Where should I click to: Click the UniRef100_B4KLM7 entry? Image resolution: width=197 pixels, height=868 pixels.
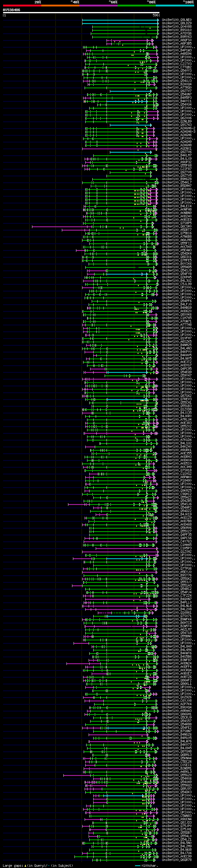click(176, 155)
